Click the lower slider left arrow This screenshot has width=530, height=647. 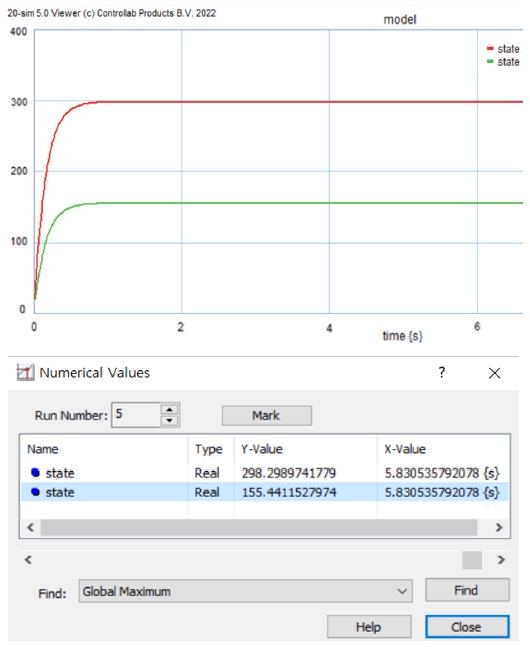coord(28,560)
